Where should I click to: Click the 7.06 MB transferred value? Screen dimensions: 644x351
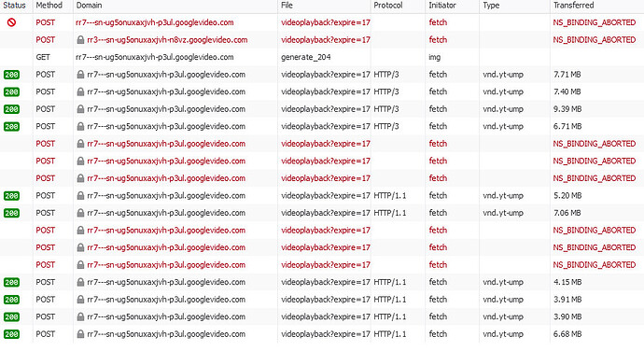pyautogui.click(x=567, y=213)
